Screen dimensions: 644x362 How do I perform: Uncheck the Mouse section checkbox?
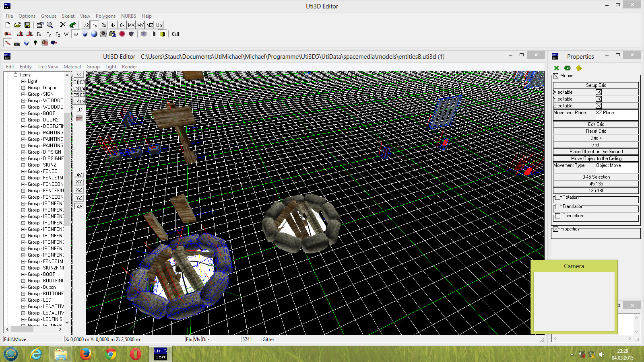555,75
